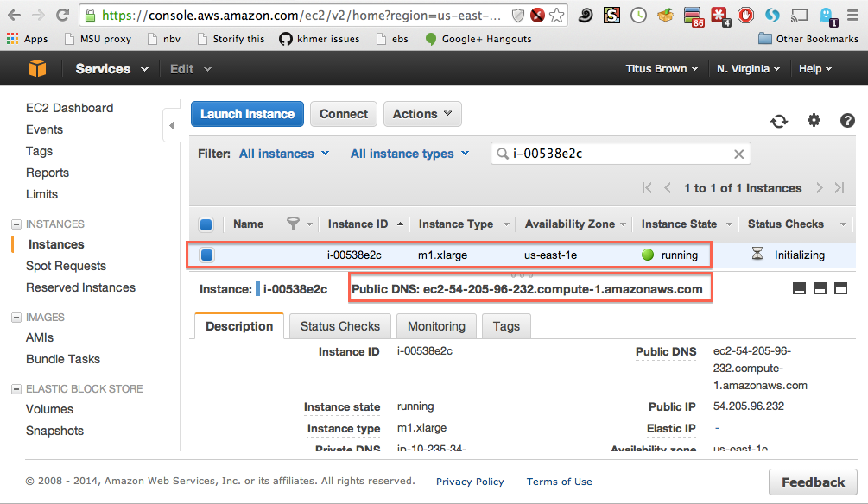Open the Terms of Use link
Viewport: 868px width, 504px height.
[559, 482]
